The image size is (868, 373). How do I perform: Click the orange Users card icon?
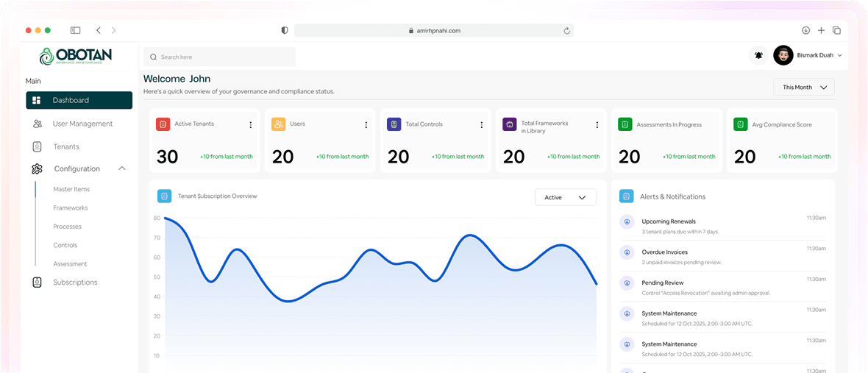(x=279, y=124)
